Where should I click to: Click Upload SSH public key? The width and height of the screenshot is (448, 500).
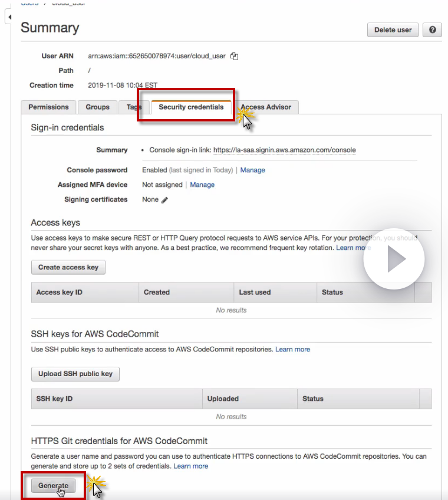pyautogui.click(x=75, y=374)
